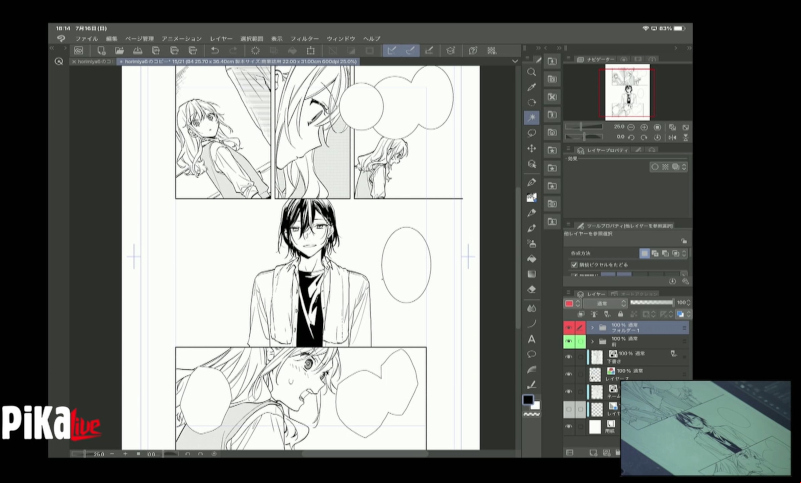Select the Gradient tool

(x=531, y=274)
